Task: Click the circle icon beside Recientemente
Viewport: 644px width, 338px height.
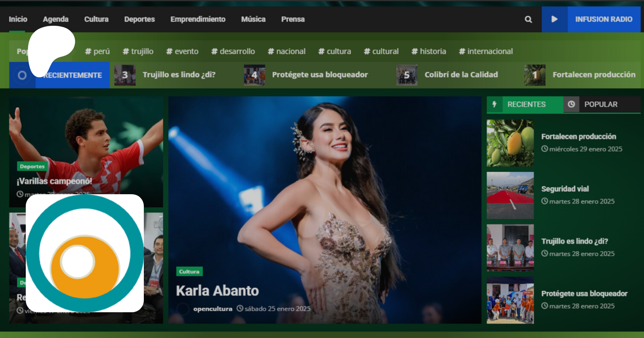Action: click(22, 75)
